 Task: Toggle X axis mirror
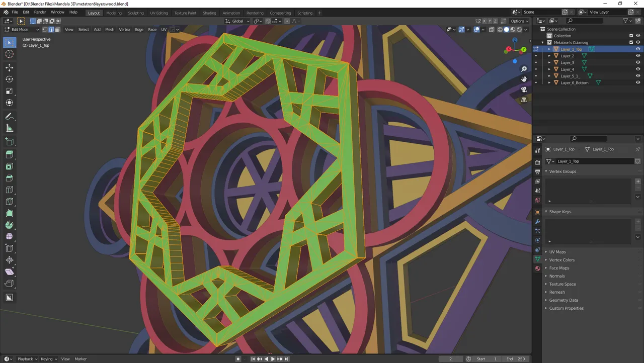(484, 21)
